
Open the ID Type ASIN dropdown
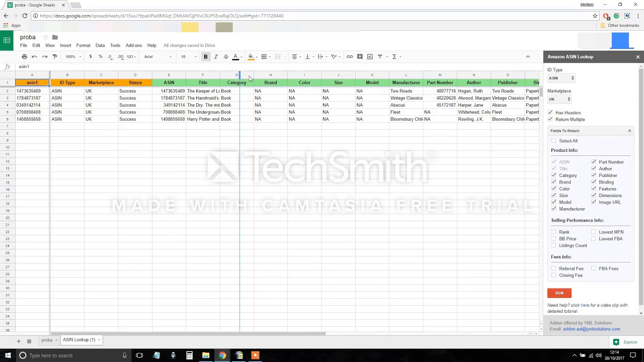(561, 78)
